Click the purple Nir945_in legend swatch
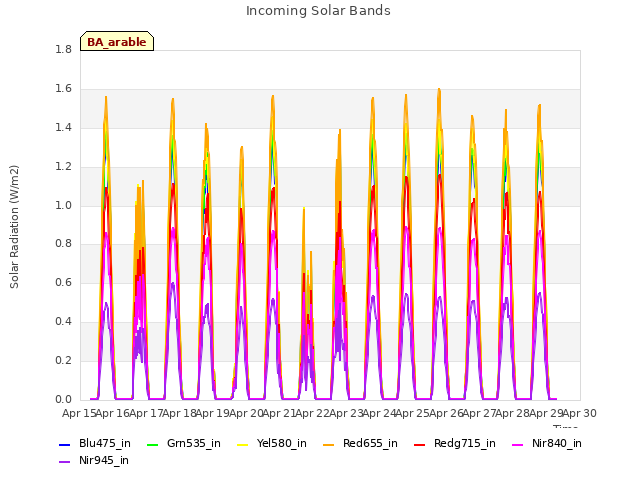 [65, 462]
